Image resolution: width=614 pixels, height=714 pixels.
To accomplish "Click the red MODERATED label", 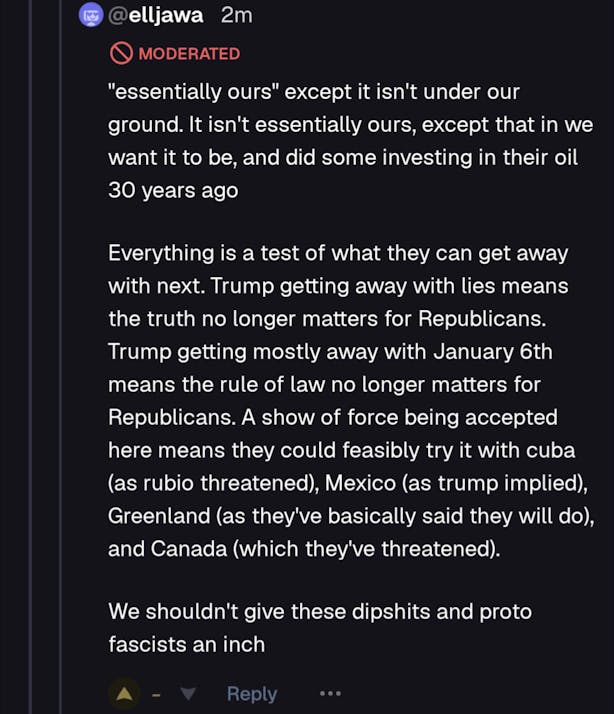I will pyautogui.click(x=189, y=53).
